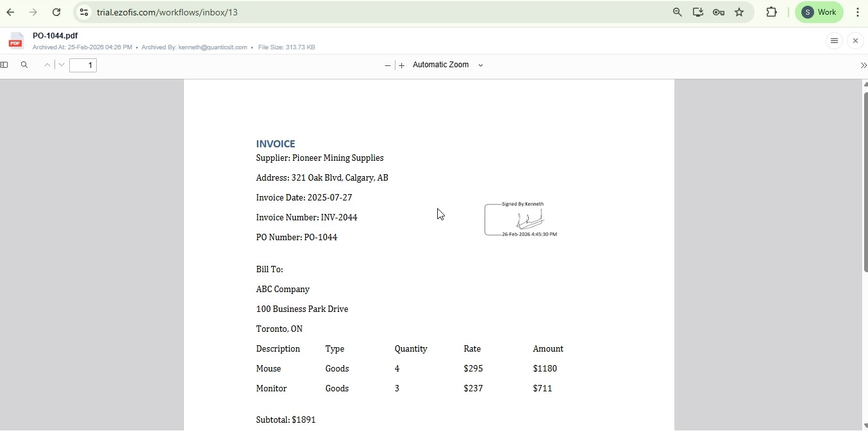Zoom in the PDF document
This screenshot has height=433, width=868.
click(402, 66)
